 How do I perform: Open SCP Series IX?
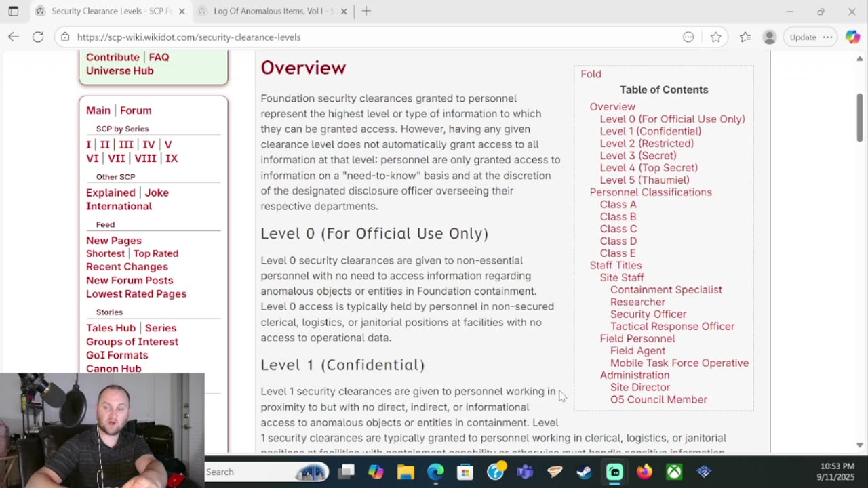coord(172,158)
